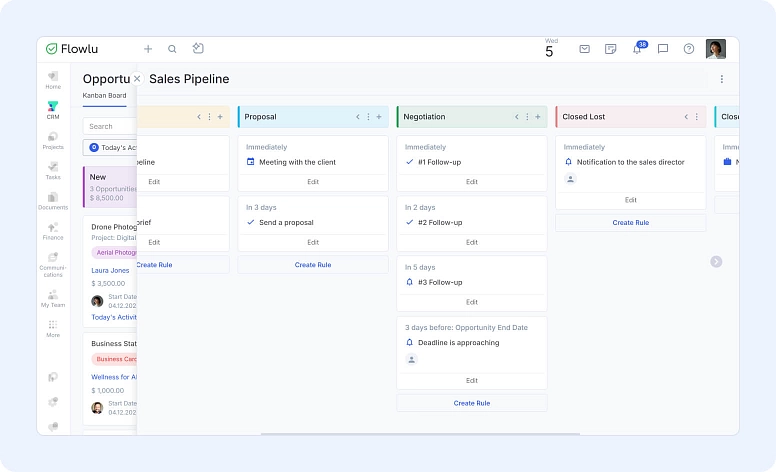Open the notes icon in top bar

(610, 48)
